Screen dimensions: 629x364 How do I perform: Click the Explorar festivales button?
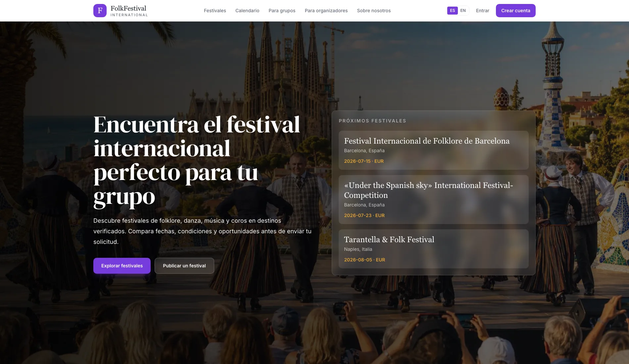(122, 266)
